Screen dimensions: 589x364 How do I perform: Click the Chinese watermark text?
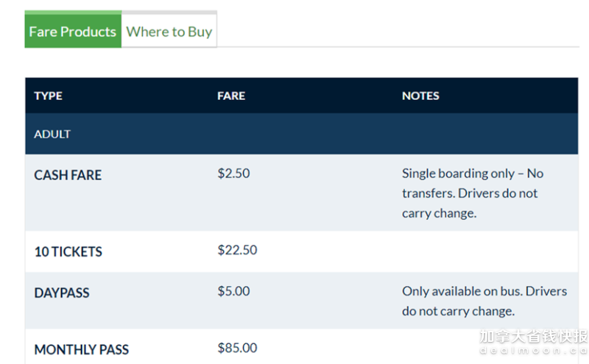point(534,336)
